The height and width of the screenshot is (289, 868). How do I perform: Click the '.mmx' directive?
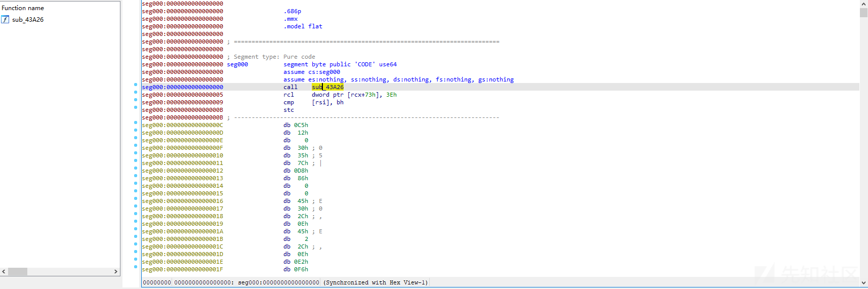(x=291, y=19)
